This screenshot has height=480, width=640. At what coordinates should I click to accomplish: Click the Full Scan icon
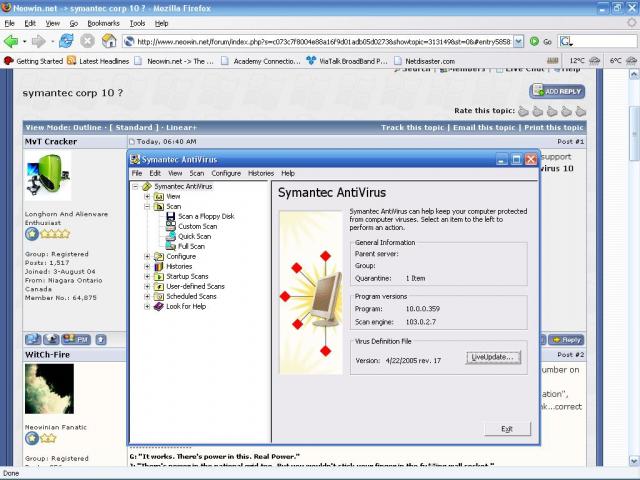coord(171,246)
